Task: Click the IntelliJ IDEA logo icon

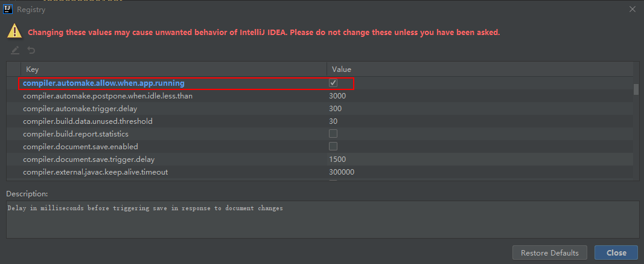Action: click(x=7, y=9)
